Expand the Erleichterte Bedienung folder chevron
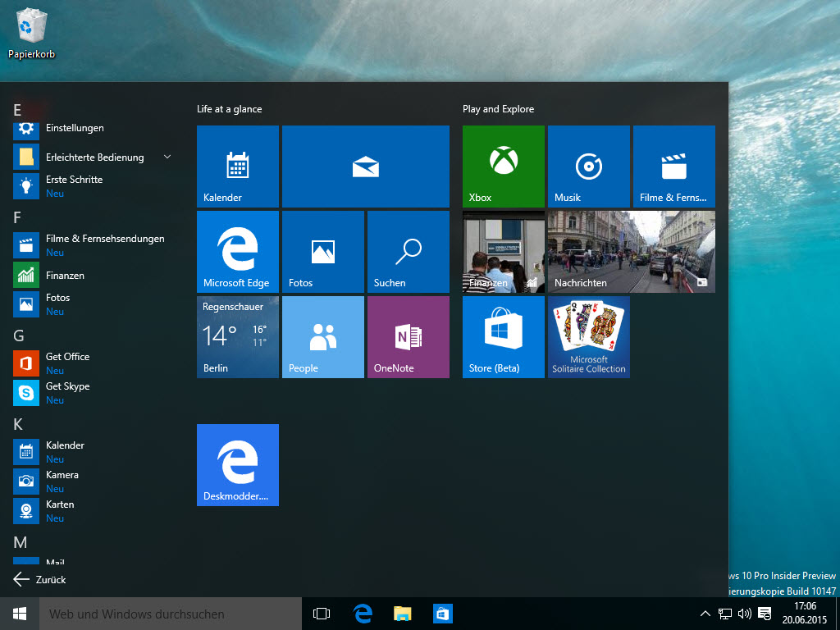The image size is (840, 630). 167,157
